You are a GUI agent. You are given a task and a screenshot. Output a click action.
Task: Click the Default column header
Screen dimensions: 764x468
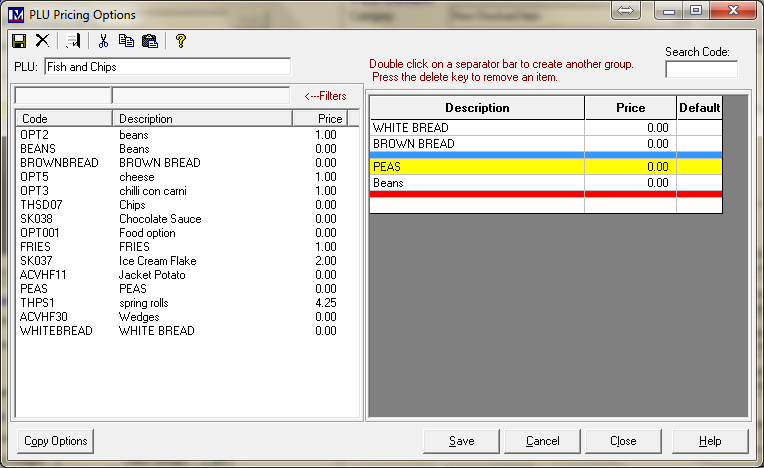pyautogui.click(x=700, y=108)
